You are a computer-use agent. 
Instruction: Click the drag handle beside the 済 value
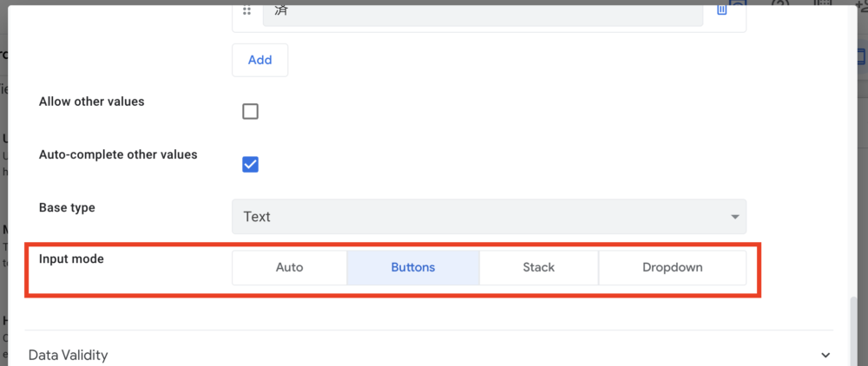pyautogui.click(x=247, y=11)
